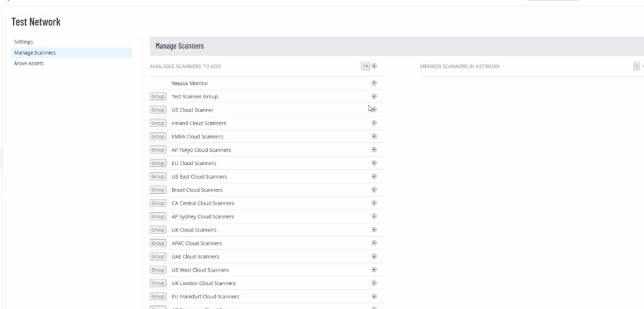Click the available scanners count badge 19
This screenshot has height=309, width=644.
[365, 66]
